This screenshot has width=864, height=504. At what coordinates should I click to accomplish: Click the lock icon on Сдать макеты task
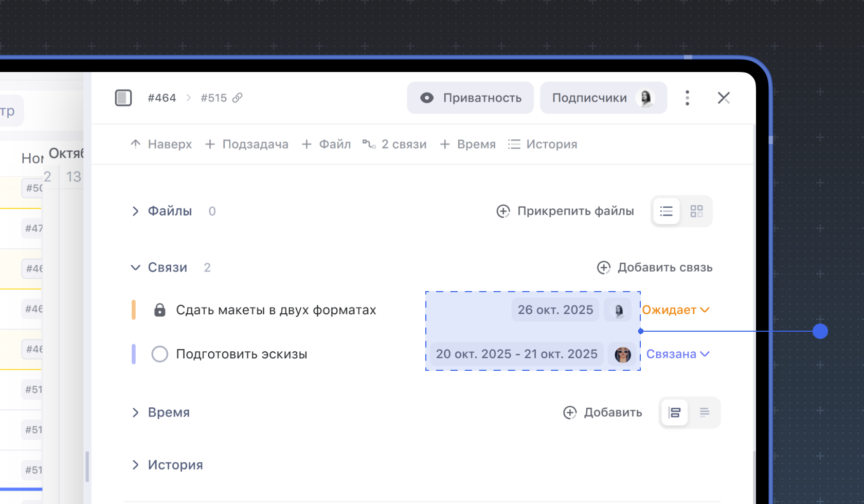(x=160, y=310)
